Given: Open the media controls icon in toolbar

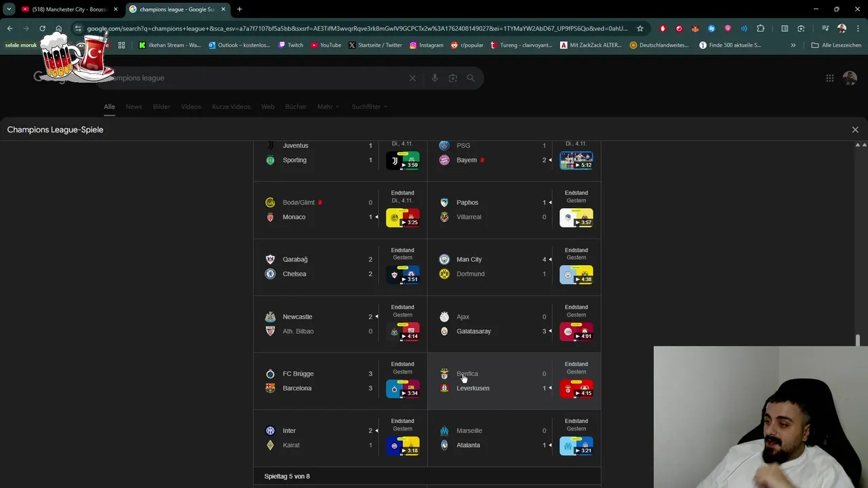Looking at the screenshot, I should pos(825,28).
